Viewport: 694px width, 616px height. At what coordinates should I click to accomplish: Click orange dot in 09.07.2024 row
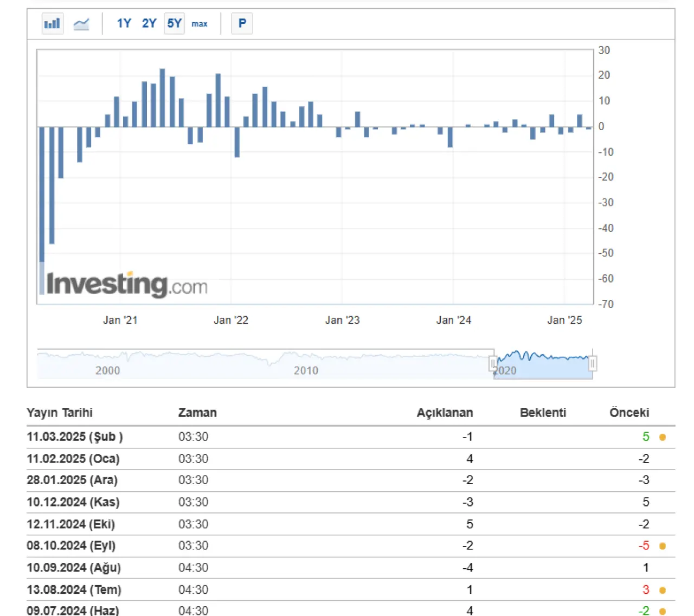[x=663, y=611]
